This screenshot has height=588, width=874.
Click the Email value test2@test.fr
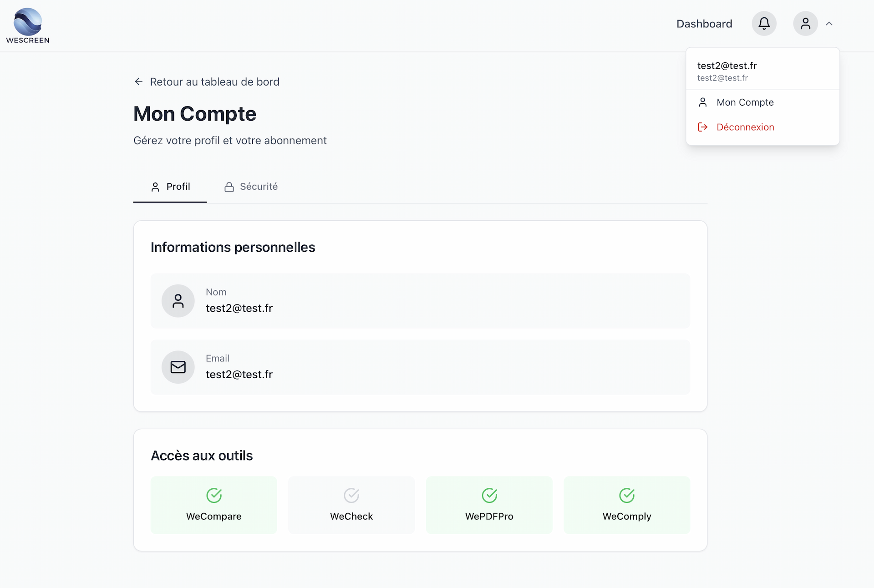239,374
